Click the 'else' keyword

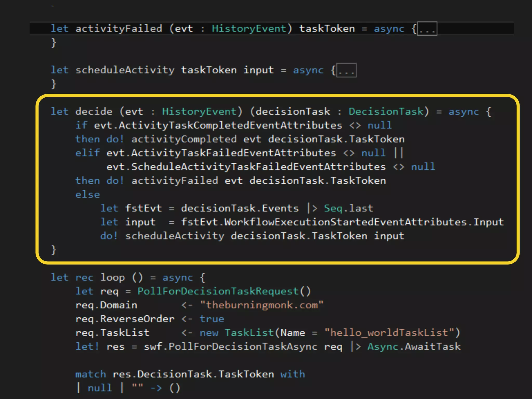pos(88,195)
